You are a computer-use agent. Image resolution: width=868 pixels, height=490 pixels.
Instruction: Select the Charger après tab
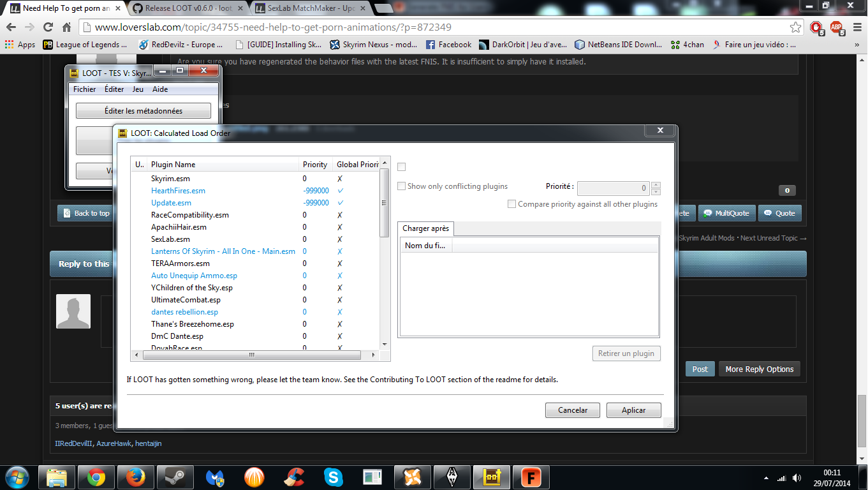click(425, 228)
